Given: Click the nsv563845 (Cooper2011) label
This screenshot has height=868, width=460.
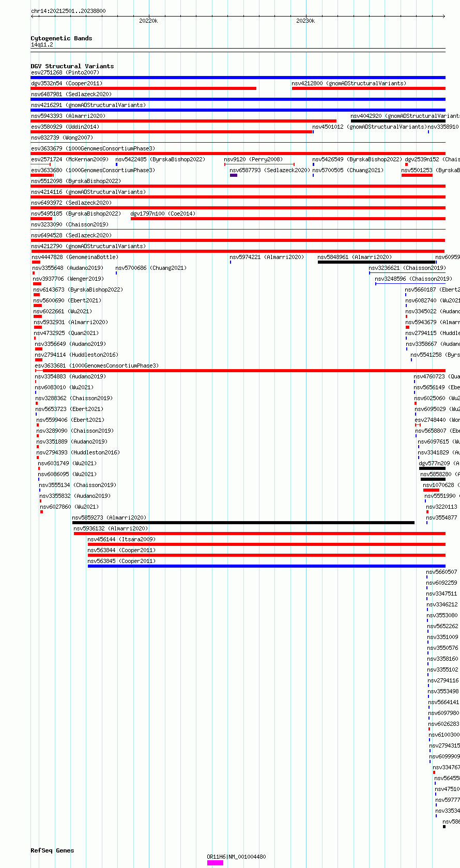Looking at the screenshot, I should (x=121, y=561).
